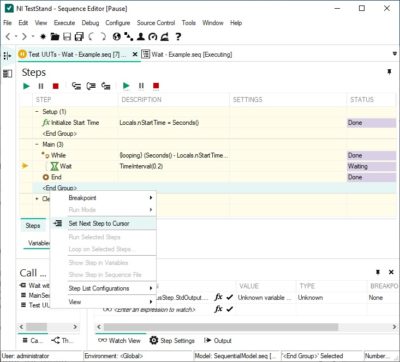Open the Source Control menu
400x362 pixels.
click(x=156, y=23)
